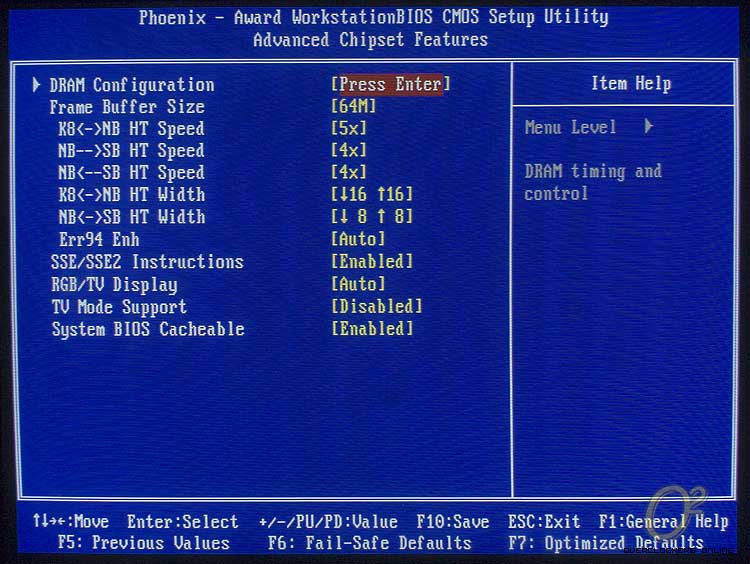Click the Item Help header
Screen dimensions: 750x564
(631, 83)
